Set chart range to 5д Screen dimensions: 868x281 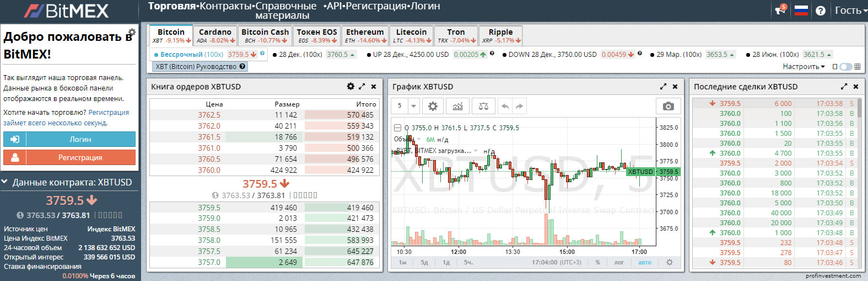tap(424, 262)
